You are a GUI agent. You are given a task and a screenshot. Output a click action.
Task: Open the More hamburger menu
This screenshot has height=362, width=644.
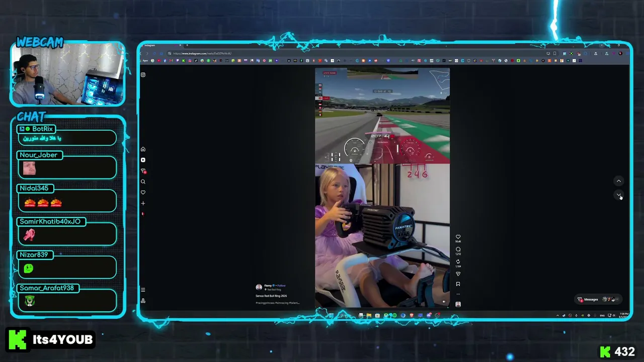[x=143, y=290]
